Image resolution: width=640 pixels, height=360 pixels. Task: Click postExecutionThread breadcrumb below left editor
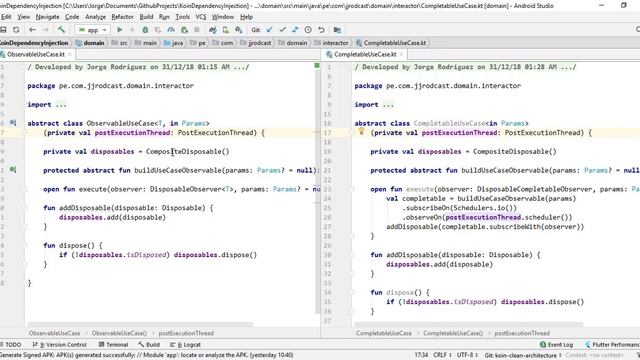coord(186,333)
